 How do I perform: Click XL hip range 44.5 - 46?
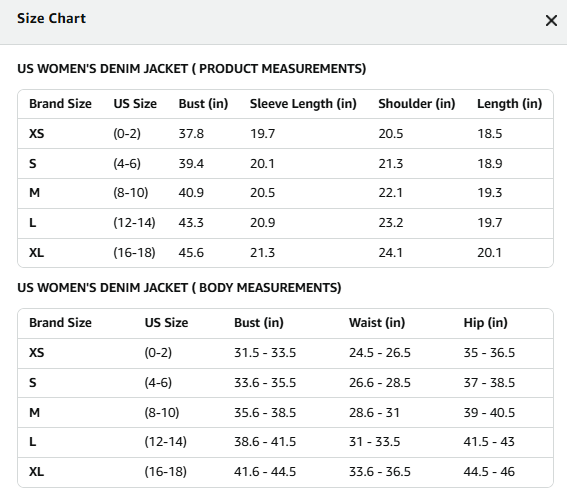[489, 472]
